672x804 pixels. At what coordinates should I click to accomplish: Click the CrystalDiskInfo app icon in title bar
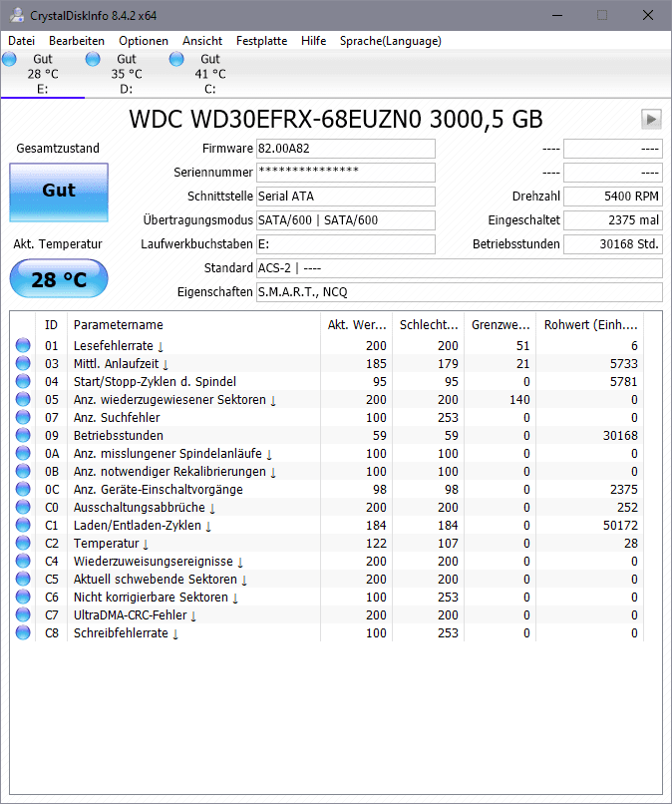click(17, 15)
